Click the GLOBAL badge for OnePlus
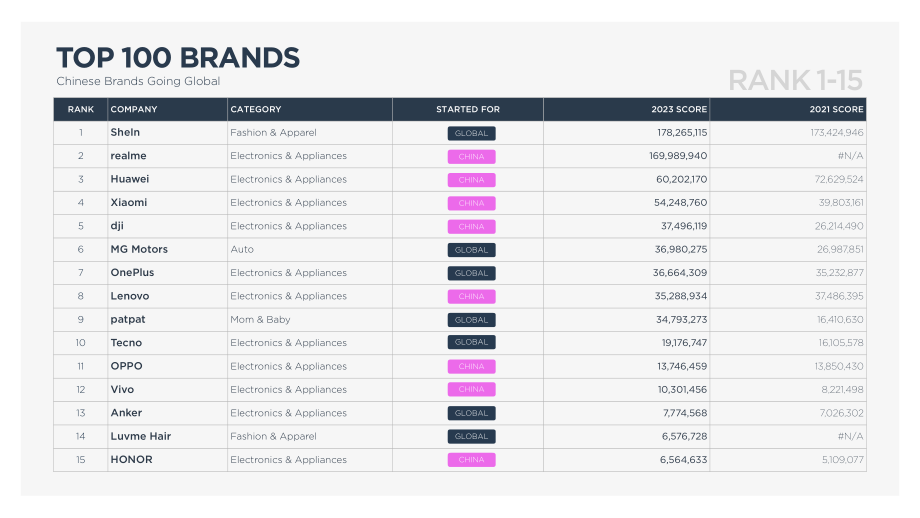The width and height of the screenshot is (920, 518). [x=471, y=273]
